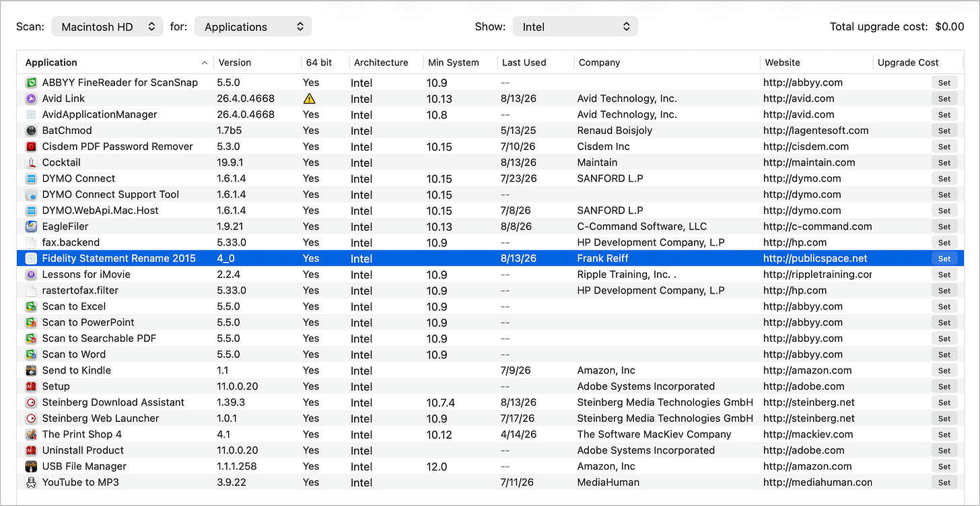Click The Print Shop 4 icon
Viewport: 980px width, 506px height.
[31, 434]
